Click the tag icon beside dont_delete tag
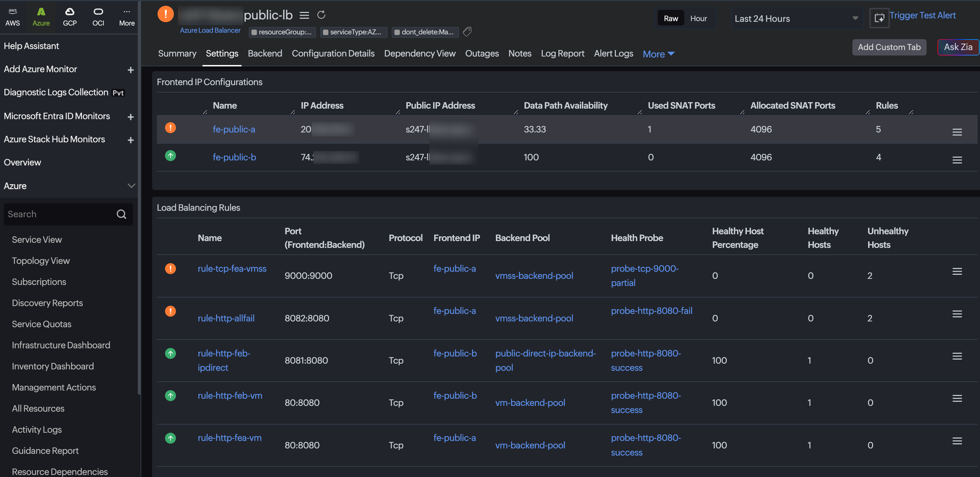 467,32
